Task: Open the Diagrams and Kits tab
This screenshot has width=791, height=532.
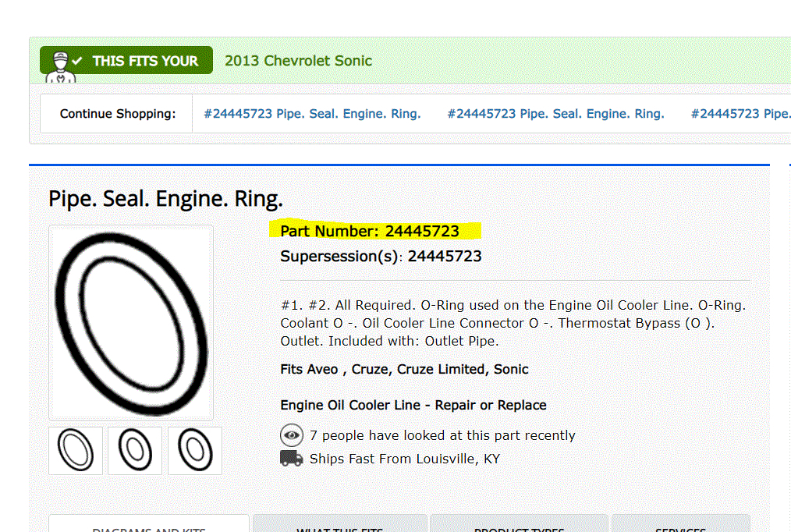Action: click(x=149, y=526)
